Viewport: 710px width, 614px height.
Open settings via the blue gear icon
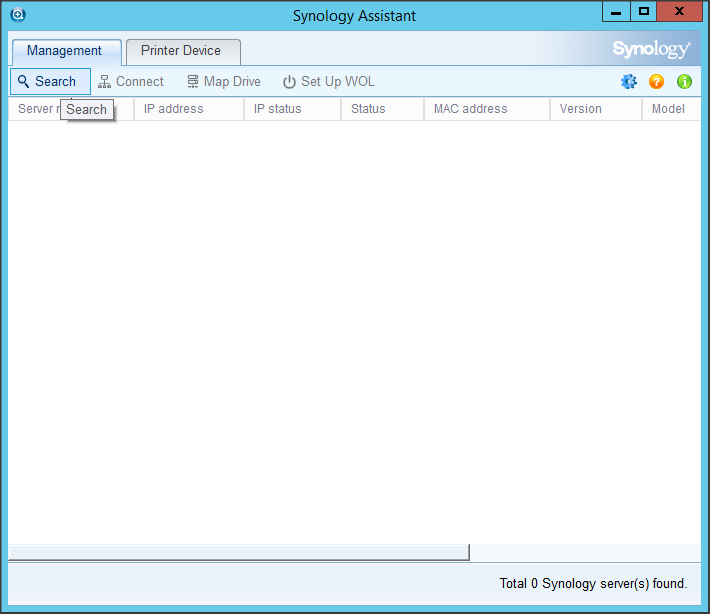(x=629, y=82)
